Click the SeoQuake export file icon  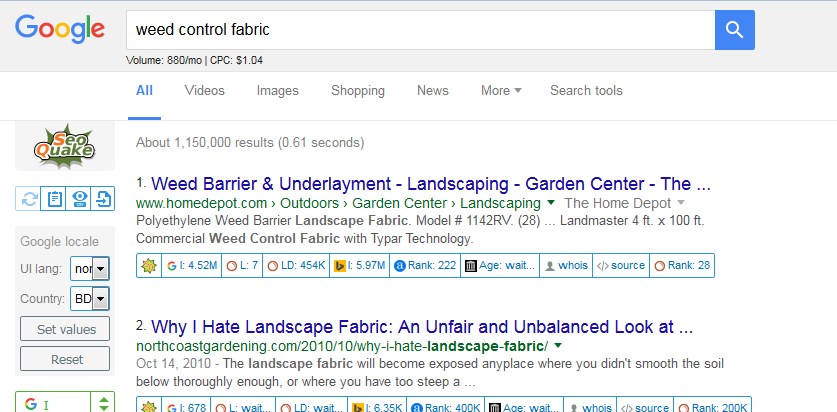coord(102,199)
